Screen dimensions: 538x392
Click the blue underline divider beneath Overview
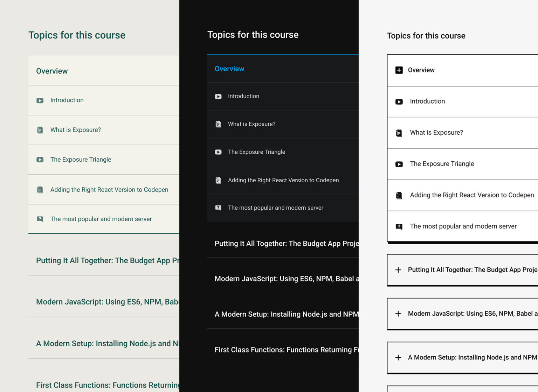pos(283,54)
